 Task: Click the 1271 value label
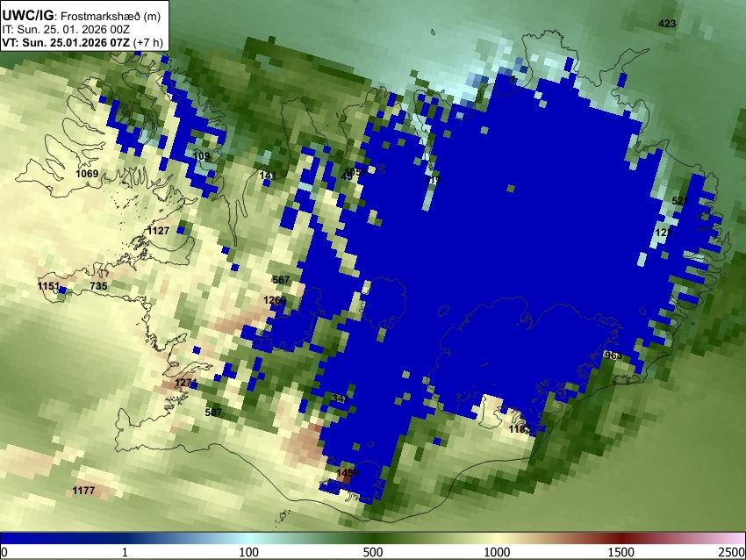coord(185,383)
